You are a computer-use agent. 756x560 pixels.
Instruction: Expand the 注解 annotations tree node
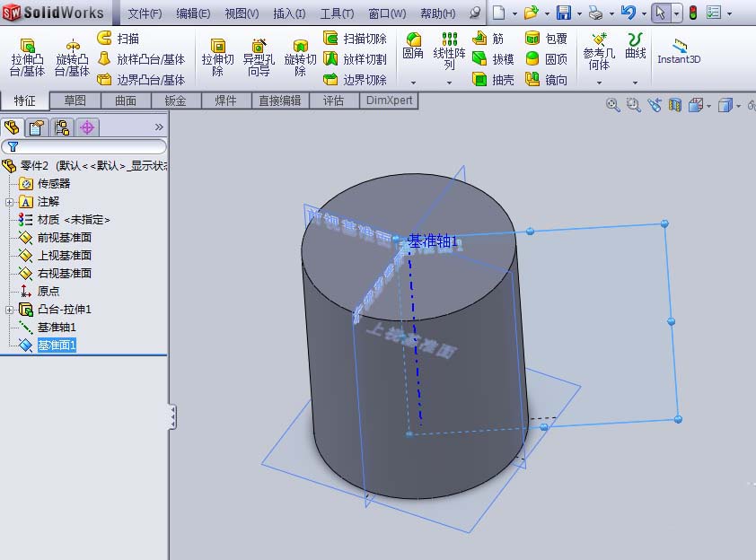click(x=9, y=202)
